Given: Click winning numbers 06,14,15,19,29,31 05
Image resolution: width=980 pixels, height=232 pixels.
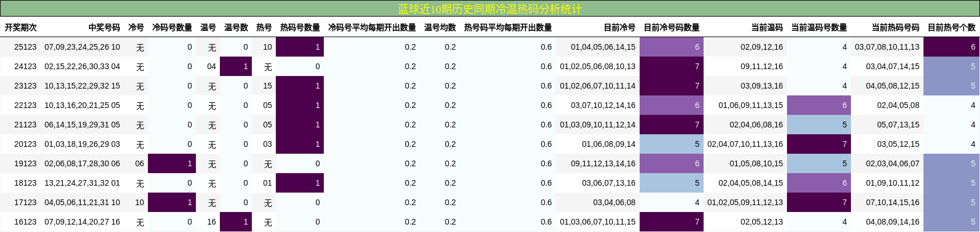Looking at the screenshot, I should (x=82, y=125).
